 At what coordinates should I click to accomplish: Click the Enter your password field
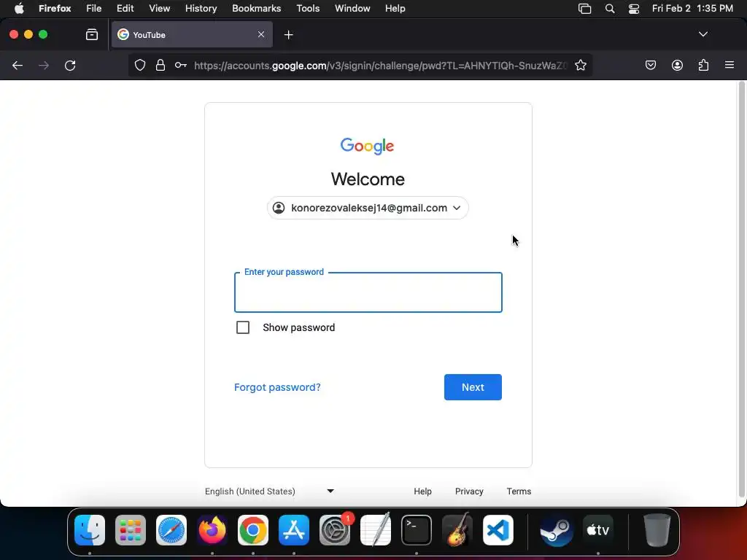pos(368,292)
